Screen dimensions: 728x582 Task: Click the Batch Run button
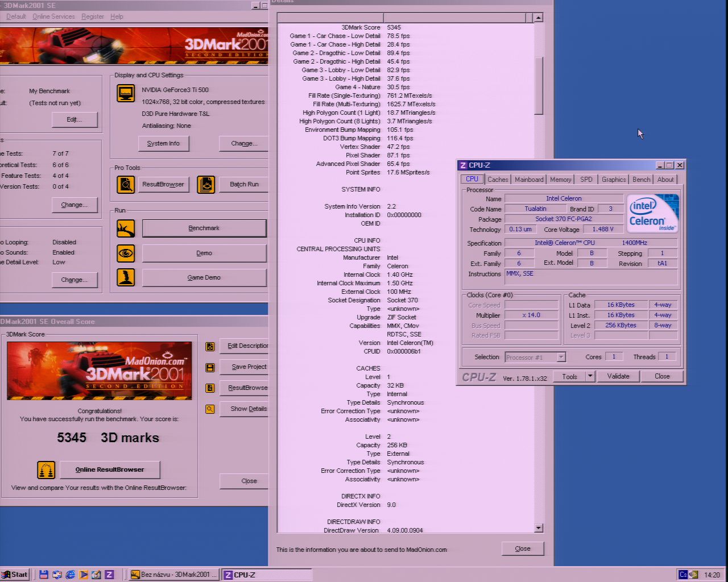pyautogui.click(x=244, y=184)
